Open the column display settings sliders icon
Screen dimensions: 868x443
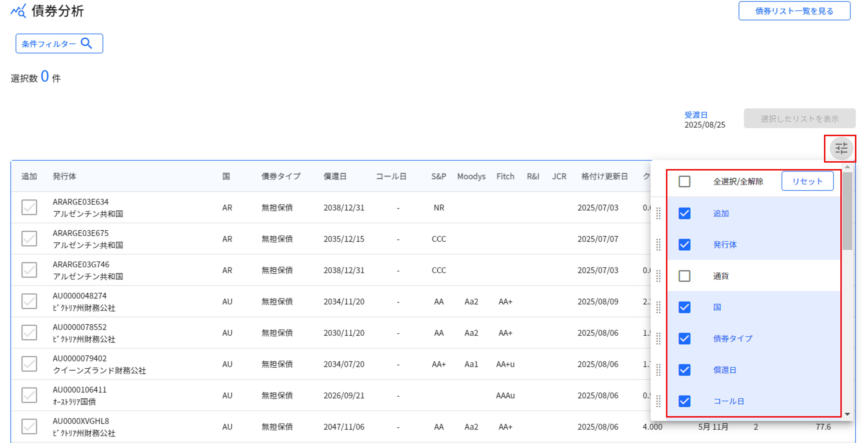(841, 148)
